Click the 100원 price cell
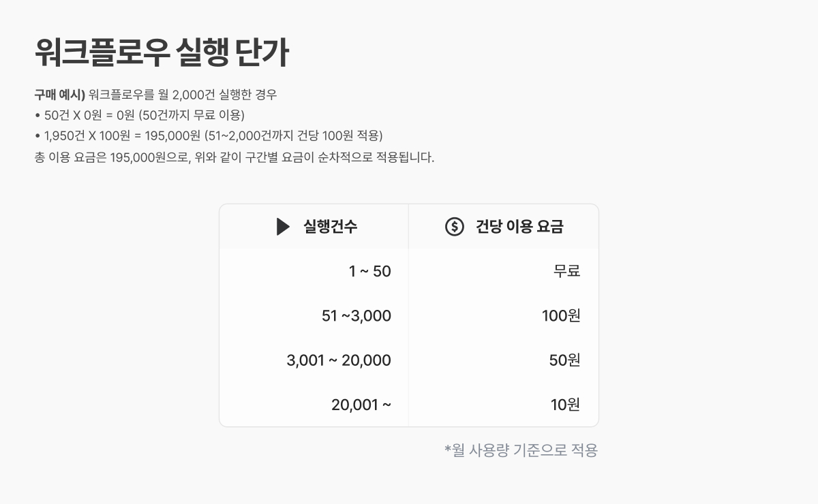This screenshot has height=504, width=818. click(x=561, y=315)
